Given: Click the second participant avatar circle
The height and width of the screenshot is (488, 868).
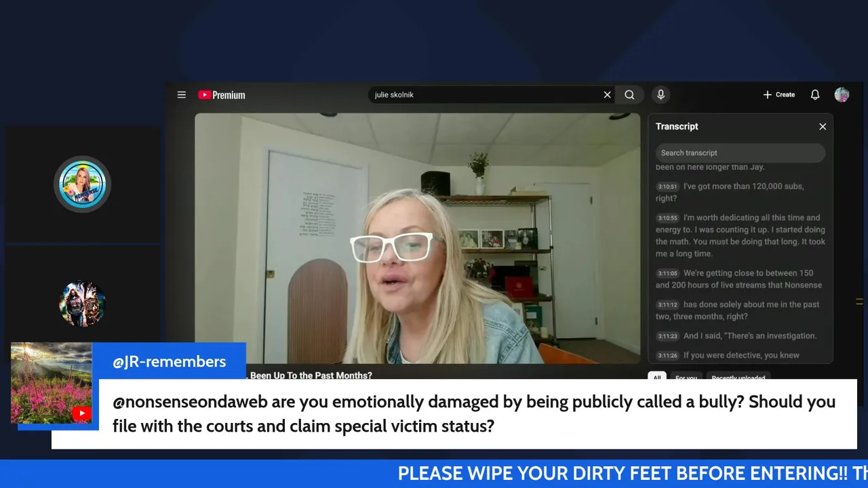Looking at the screenshot, I should [82, 304].
